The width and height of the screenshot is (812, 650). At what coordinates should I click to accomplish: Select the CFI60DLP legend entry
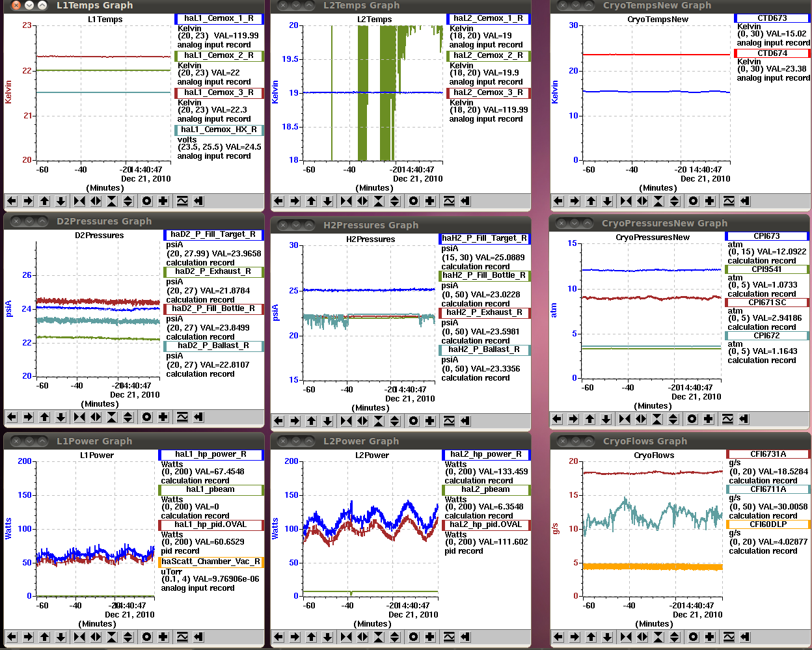[x=768, y=524]
